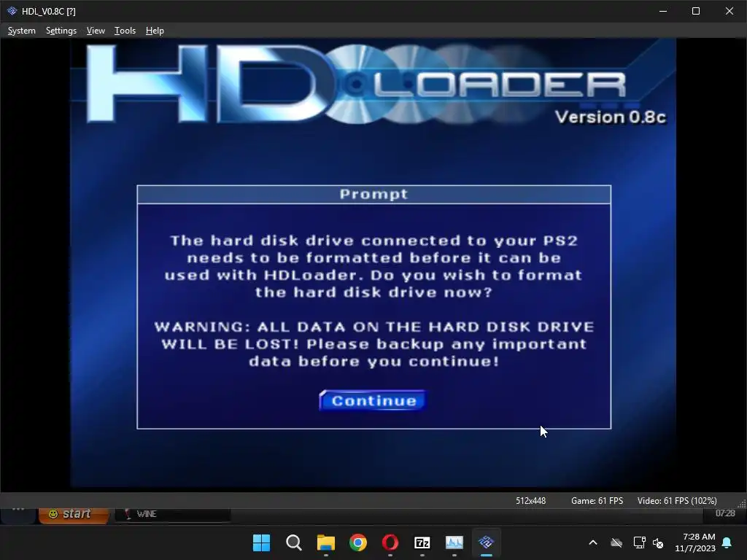Open the Settings menu
This screenshot has width=747, height=560.
click(x=61, y=31)
